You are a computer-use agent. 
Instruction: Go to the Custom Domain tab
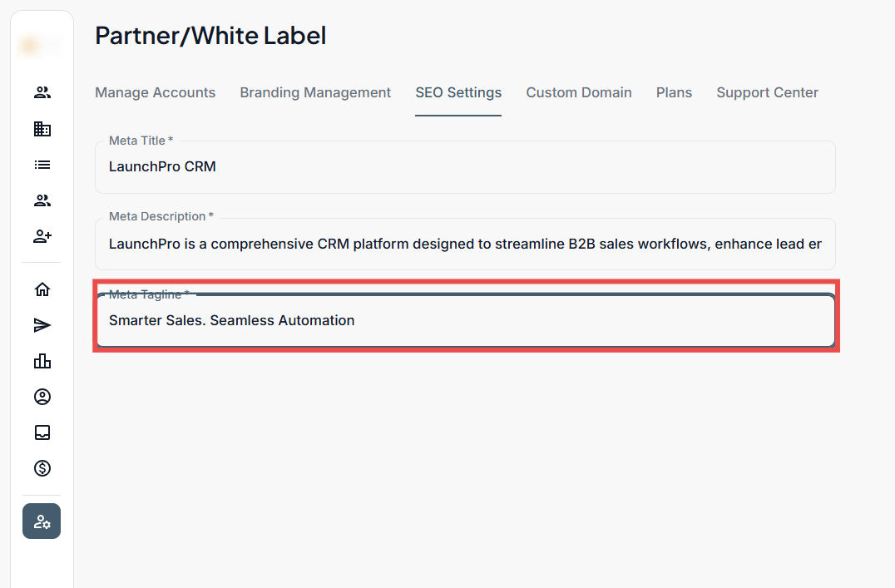tap(579, 93)
